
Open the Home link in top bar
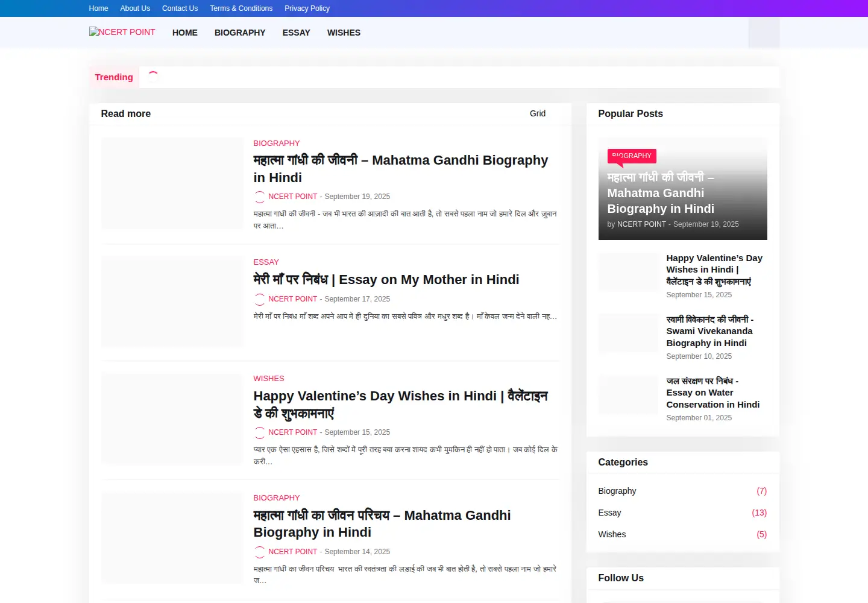[x=98, y=8]
